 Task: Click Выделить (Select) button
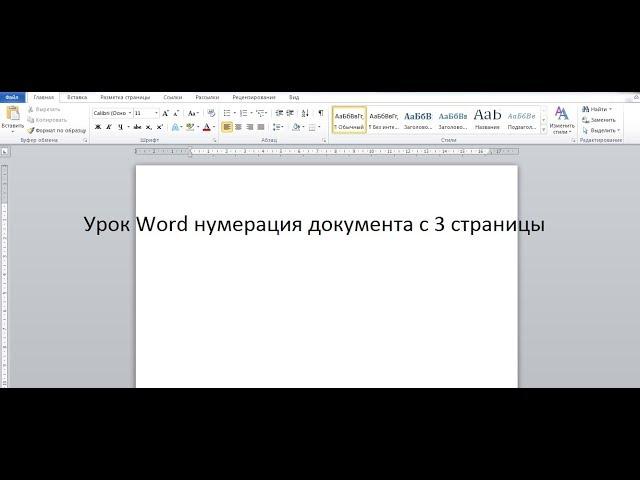pos(601,131)
